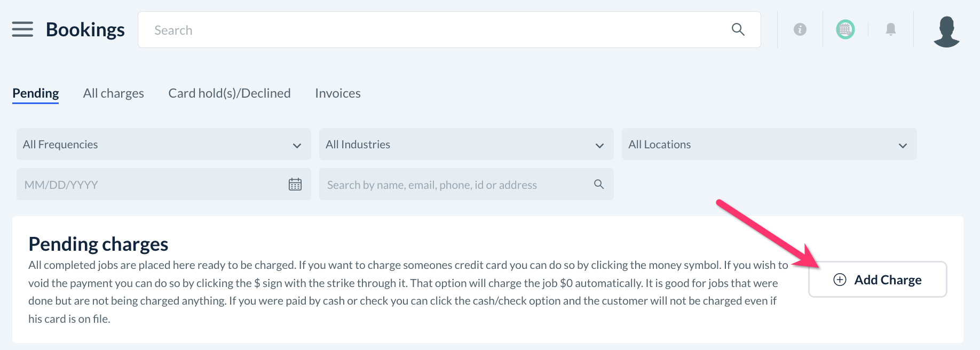Viewport: 980px width, 350px height.
Task: Click the magnifier icon in top search bar
Action: coord(738,29)
